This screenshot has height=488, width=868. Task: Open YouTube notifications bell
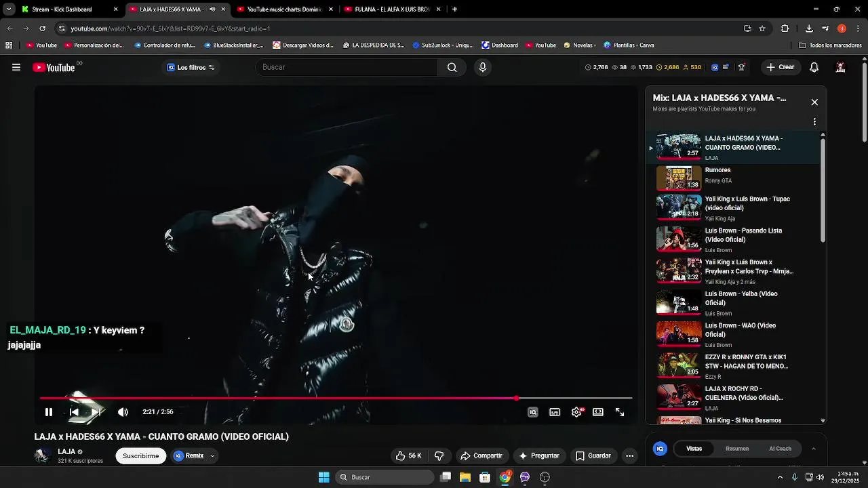(814, 67)
